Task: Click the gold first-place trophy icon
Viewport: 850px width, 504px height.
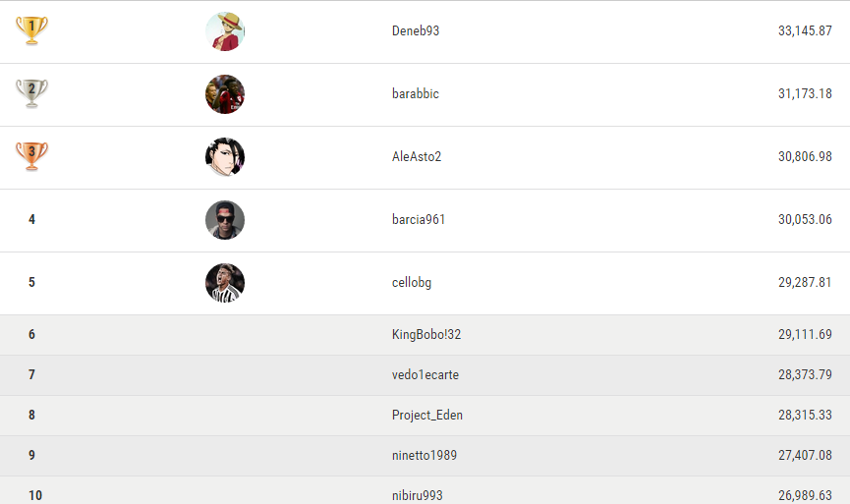Action: (x=32, y=30)
